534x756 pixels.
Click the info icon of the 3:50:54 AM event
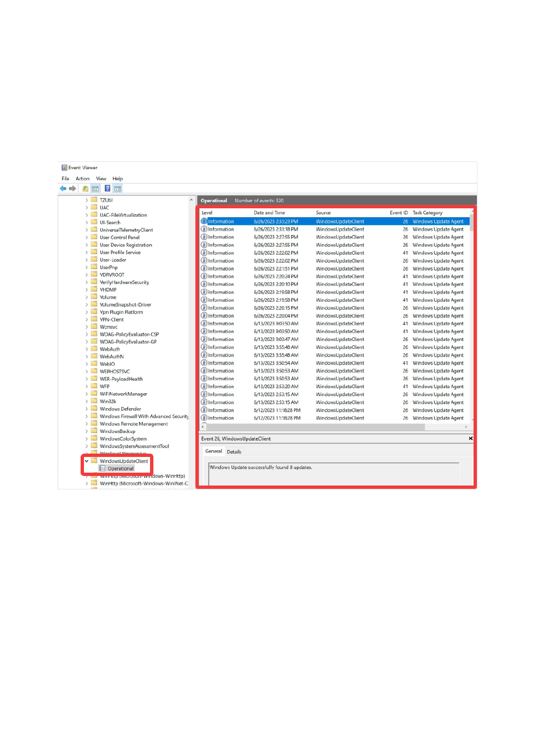(204, 363)
